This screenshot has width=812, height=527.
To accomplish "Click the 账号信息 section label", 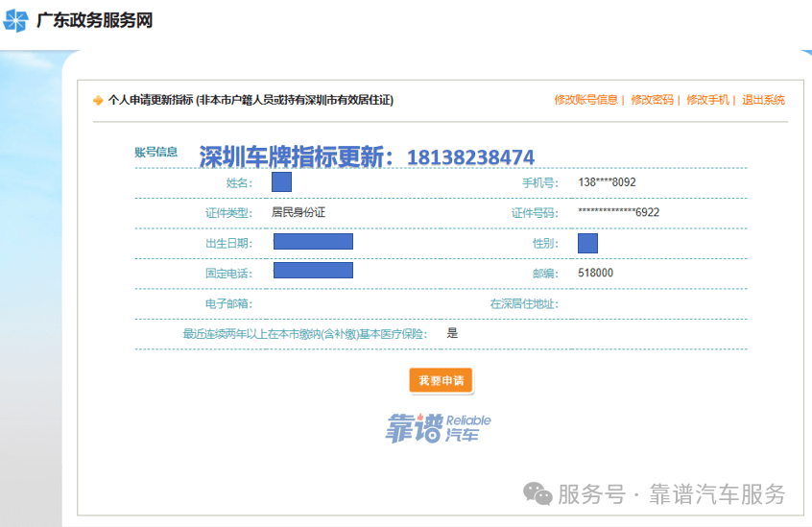I will [155, 152].
